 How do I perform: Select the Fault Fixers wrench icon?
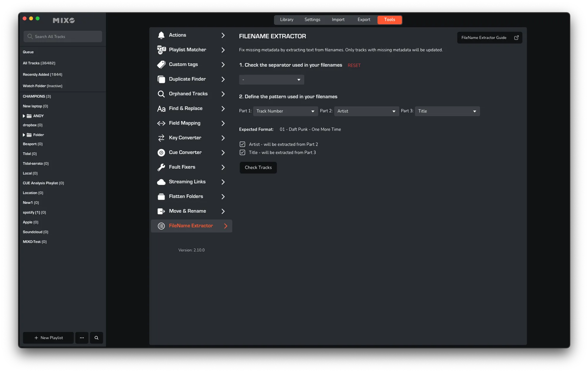click(x=161, y=167)
